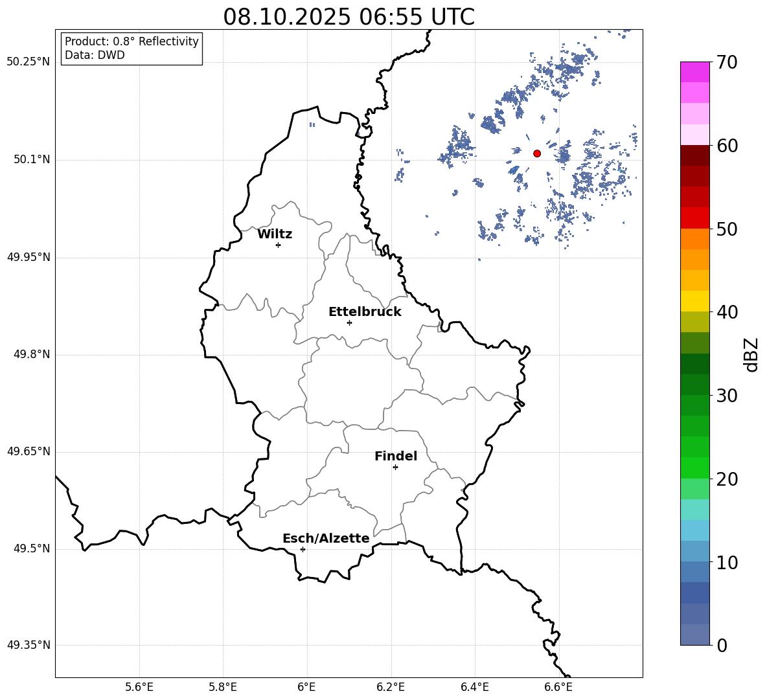Click the 50.1°N latitude label
Viewport: 767px width, 700px height.
pyautogui.click(x=32, y=160)
